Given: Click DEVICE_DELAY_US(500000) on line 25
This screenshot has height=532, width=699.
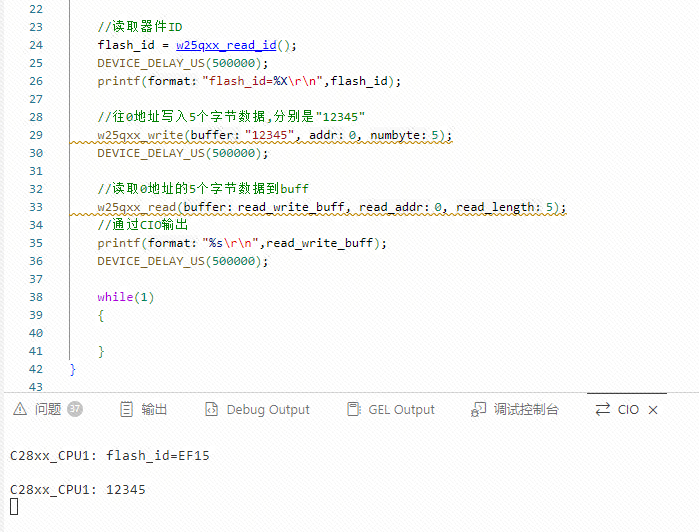Looking at the screenshot, I should click(183, 63).
